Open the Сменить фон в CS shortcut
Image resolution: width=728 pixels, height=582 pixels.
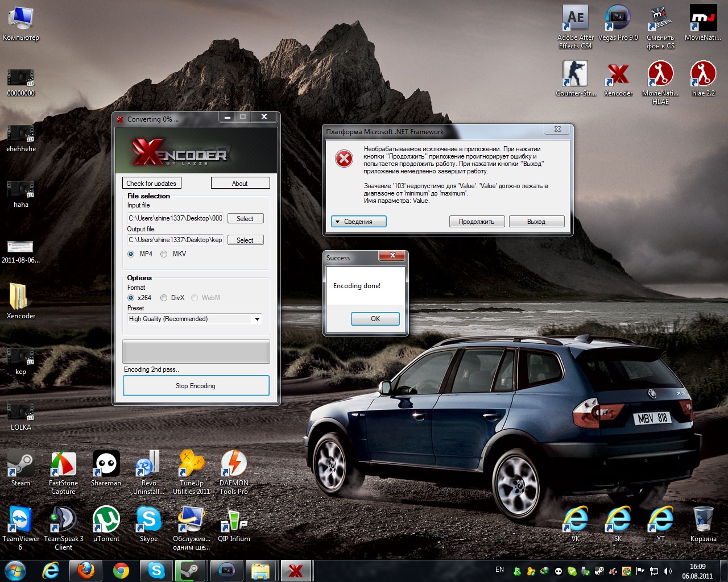click(x=660, y=27)
